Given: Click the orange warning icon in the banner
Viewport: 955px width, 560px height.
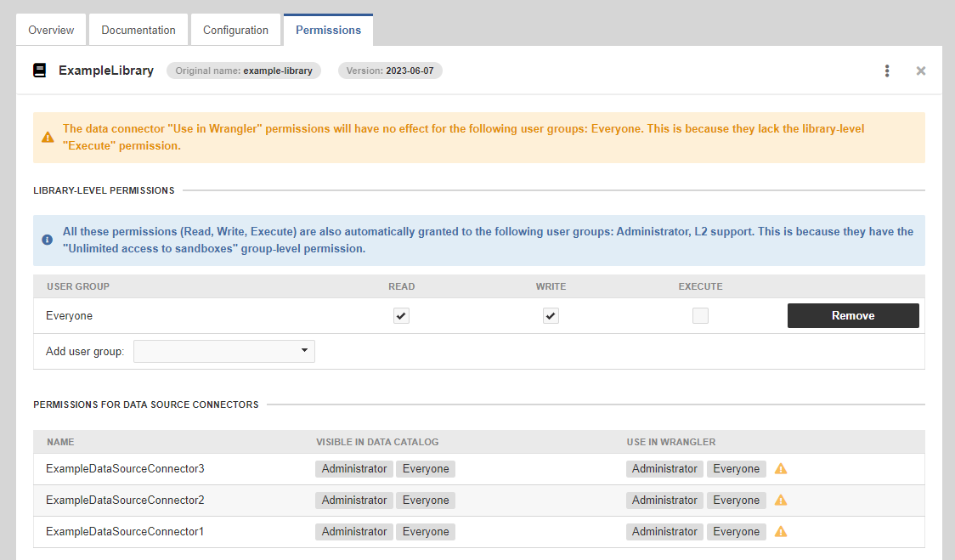Looking at the screenshot, I should tap(48, 137).
